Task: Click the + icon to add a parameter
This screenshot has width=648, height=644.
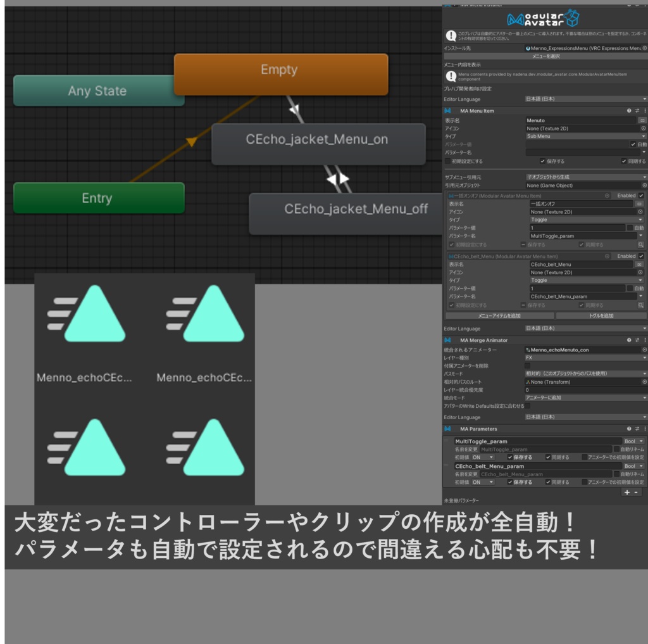Action: (x=627, y=492)
